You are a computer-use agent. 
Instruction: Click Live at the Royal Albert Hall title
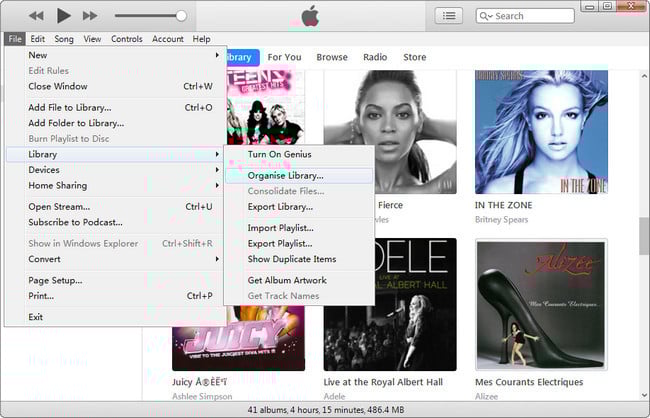coord(383,382)
